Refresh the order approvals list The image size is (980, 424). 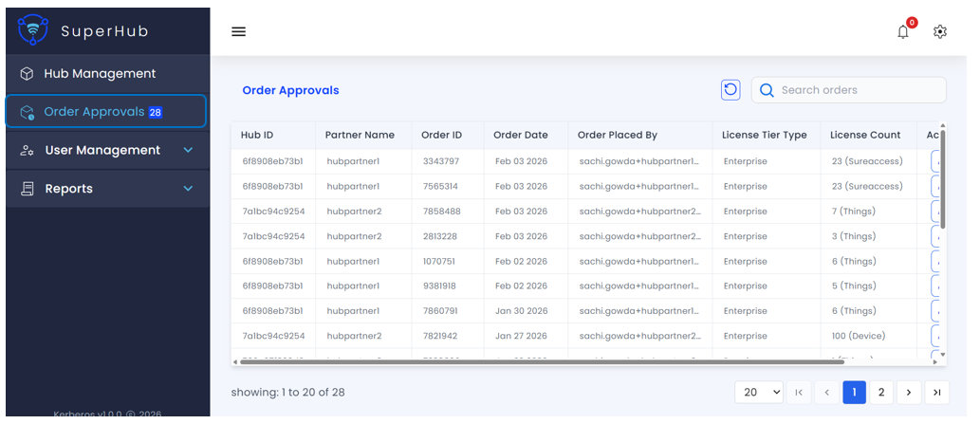tap(730, 90)
